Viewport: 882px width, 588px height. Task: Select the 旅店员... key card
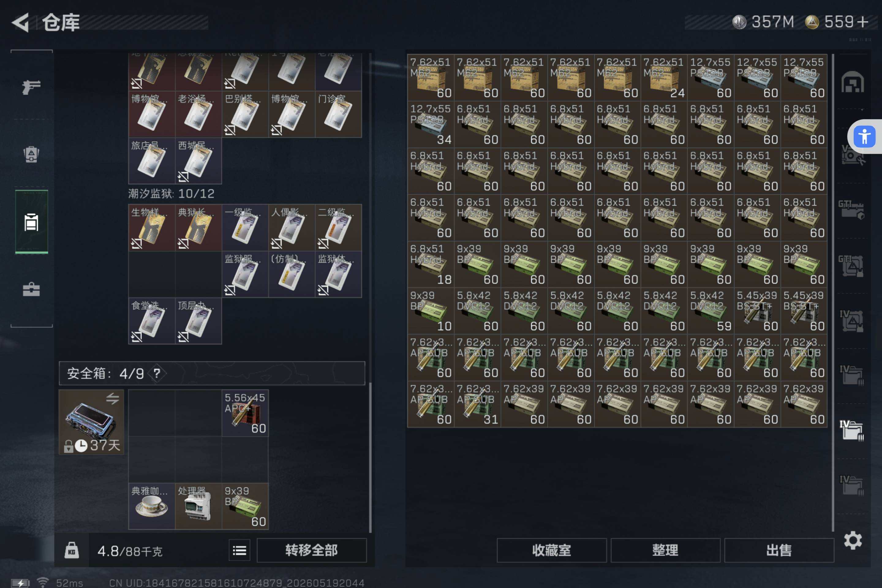click(x=152, y=161)
